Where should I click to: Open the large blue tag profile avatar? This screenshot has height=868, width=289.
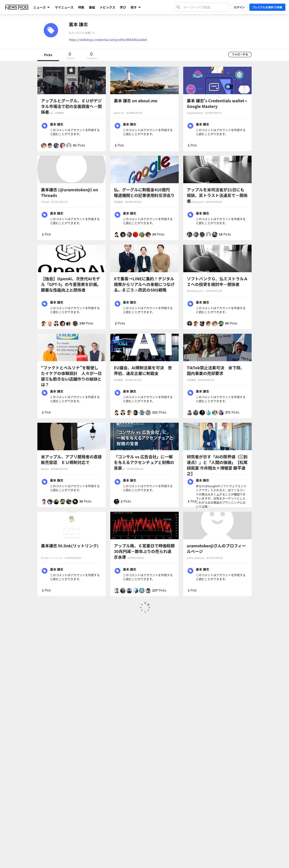(x=51, y=30)
